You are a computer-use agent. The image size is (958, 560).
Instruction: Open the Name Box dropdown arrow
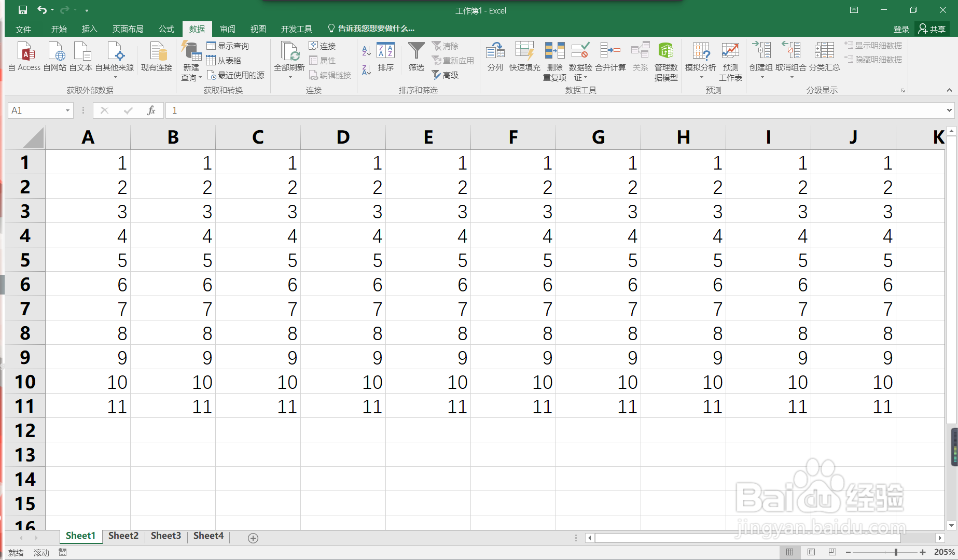coord(67,110)
